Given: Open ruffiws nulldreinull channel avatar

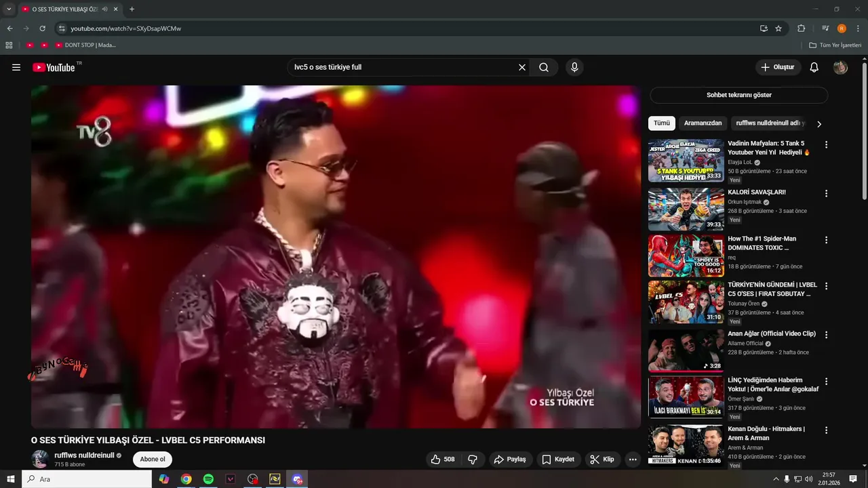Looking at the screenshot, I should point(41,459).
